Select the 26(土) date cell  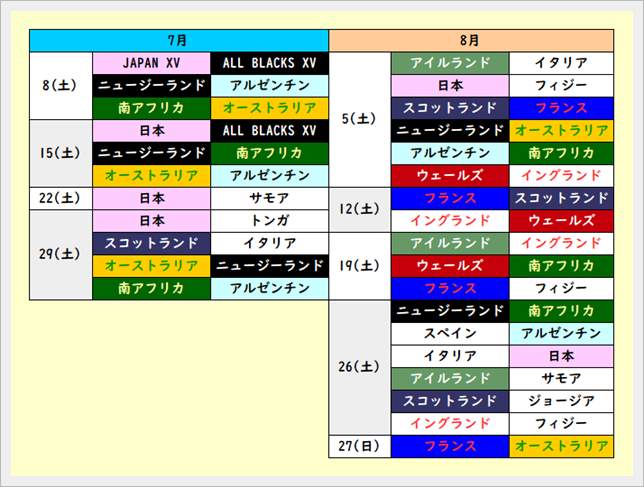click(359, 367)
